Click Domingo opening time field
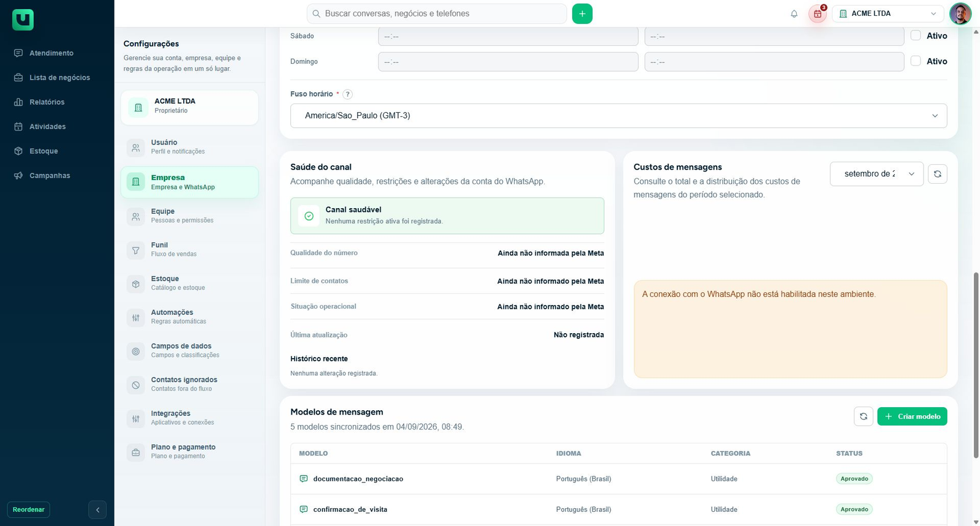980x526 pixels. coord(508,62)
